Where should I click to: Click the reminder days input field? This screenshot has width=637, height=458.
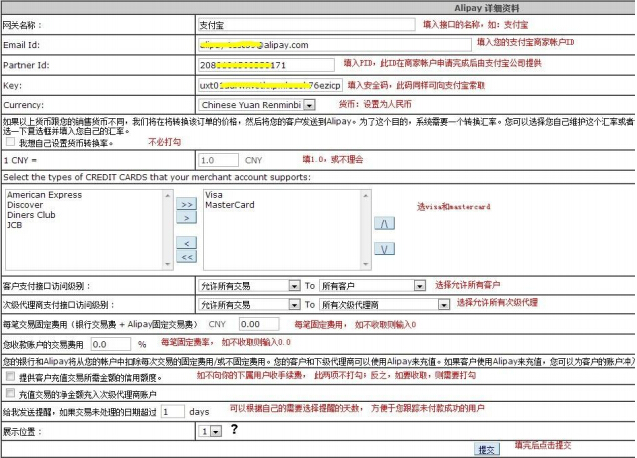[x=173, y=412]
